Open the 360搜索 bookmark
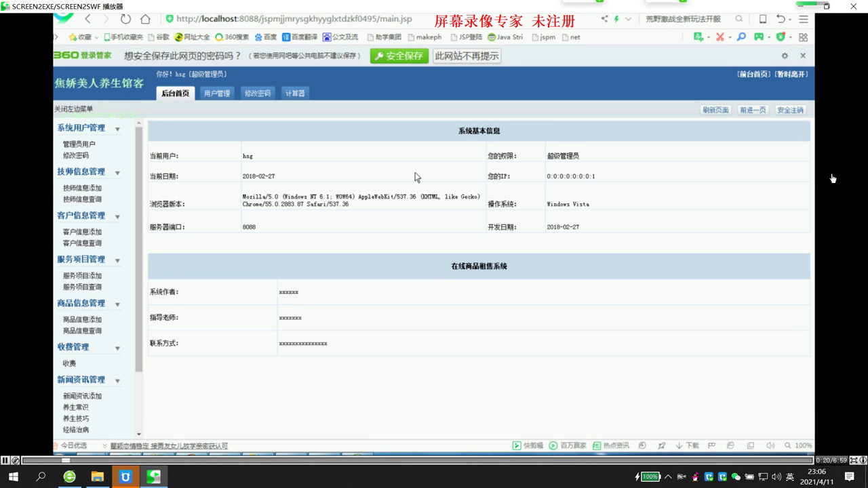This screenshot has width=868, height=488. [232, 37]
